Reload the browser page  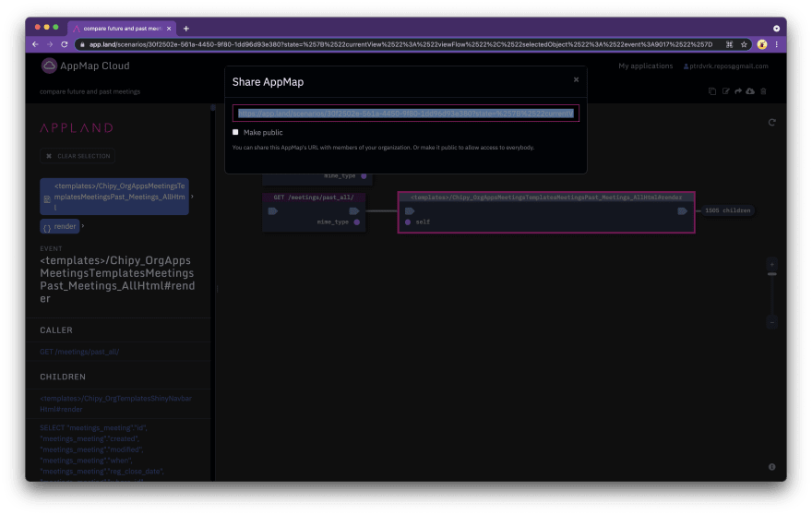(x=65, y=44)
